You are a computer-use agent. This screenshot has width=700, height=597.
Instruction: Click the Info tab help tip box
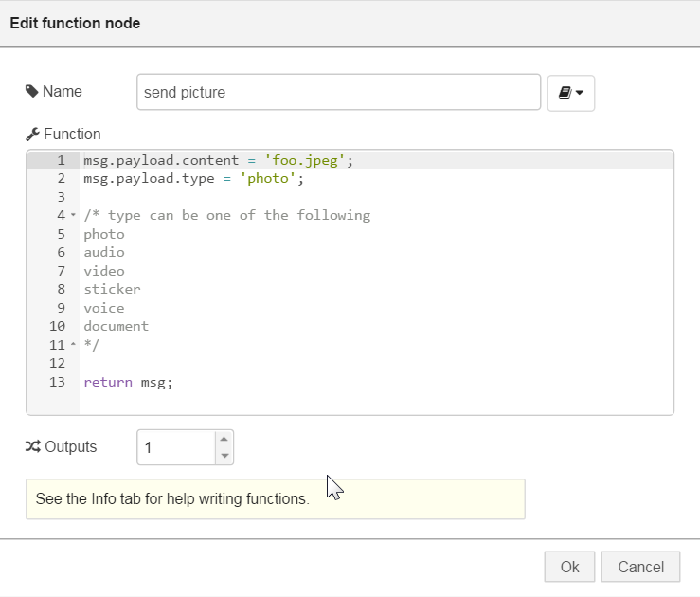coord(275,499)
